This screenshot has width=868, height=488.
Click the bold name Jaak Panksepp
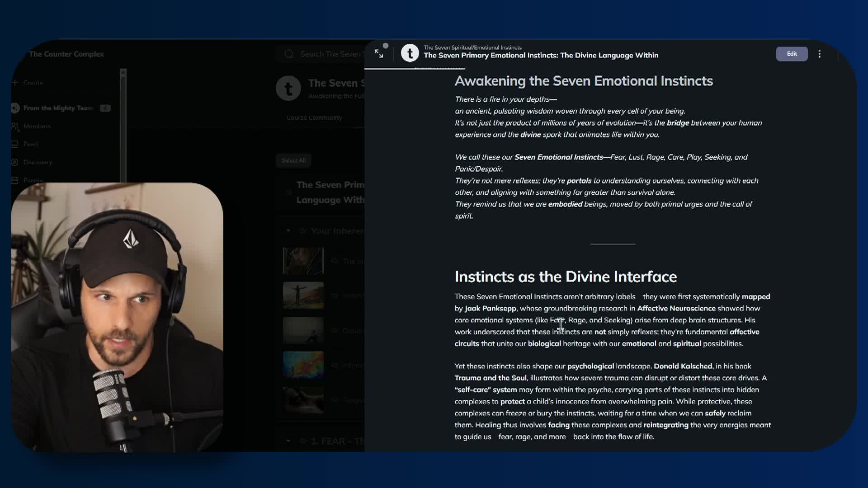[490, 309]
